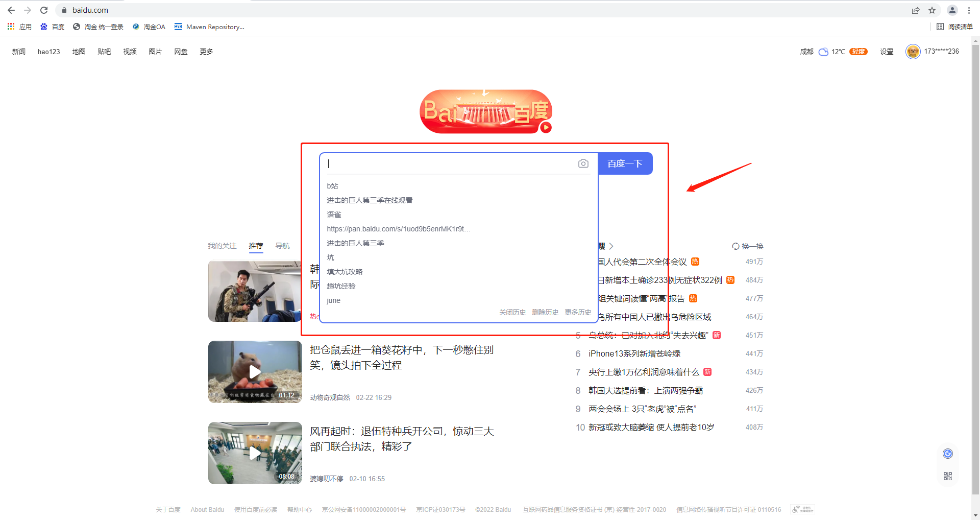Viewport: 980px width, 520px height.
Task: Expand hot search list chevron arrow
Action: click(x=611, y=246)
